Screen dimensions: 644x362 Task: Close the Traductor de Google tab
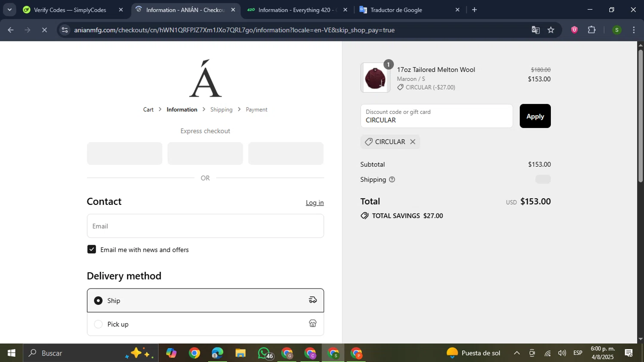pos(457,9)
